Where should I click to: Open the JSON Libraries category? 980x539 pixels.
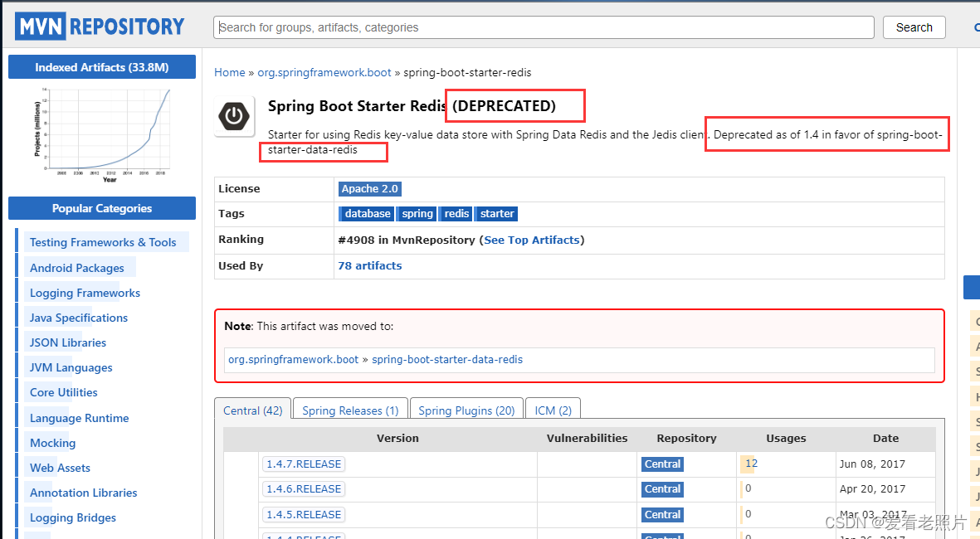coord(68,342)
